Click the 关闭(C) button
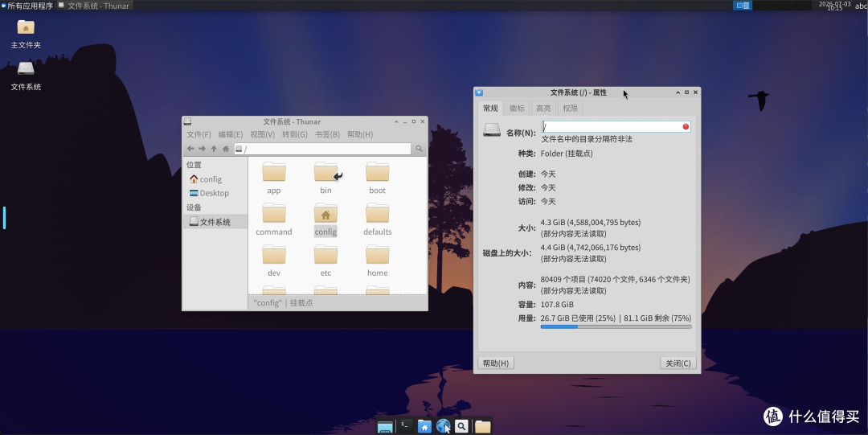Image resolution: width=868 pixels, height=435 pixels. tap(678, 363)
